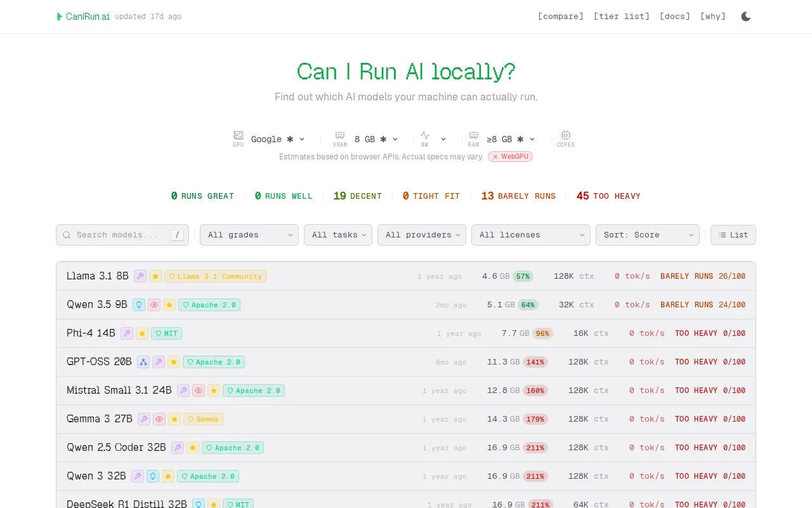Filter by 13 BARELY RUNS
The width and height of the screenshot is (812, 508).
pyautogui.click(x=518, y=196)
